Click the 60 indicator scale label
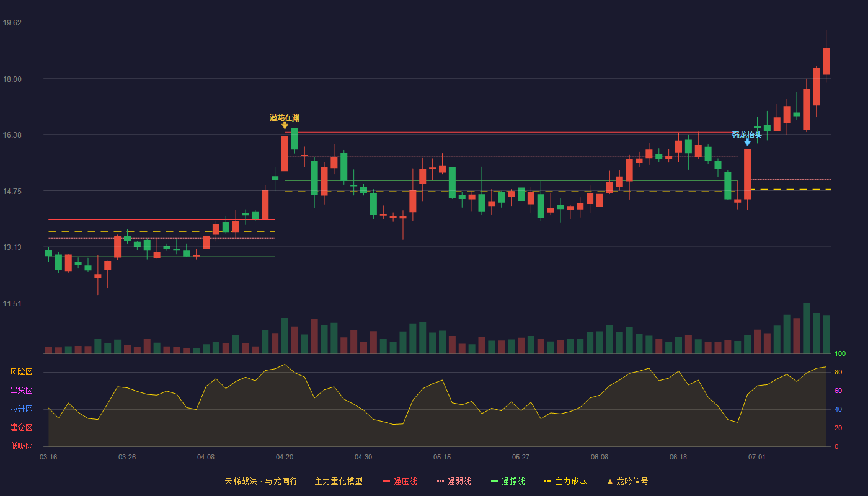 pos(838,391)
